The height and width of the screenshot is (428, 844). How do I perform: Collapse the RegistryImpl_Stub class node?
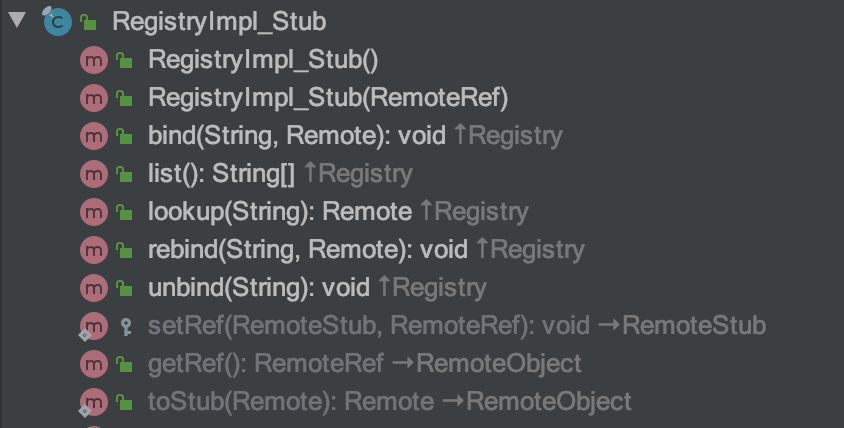pyautogui.click(x=17, y=20)
